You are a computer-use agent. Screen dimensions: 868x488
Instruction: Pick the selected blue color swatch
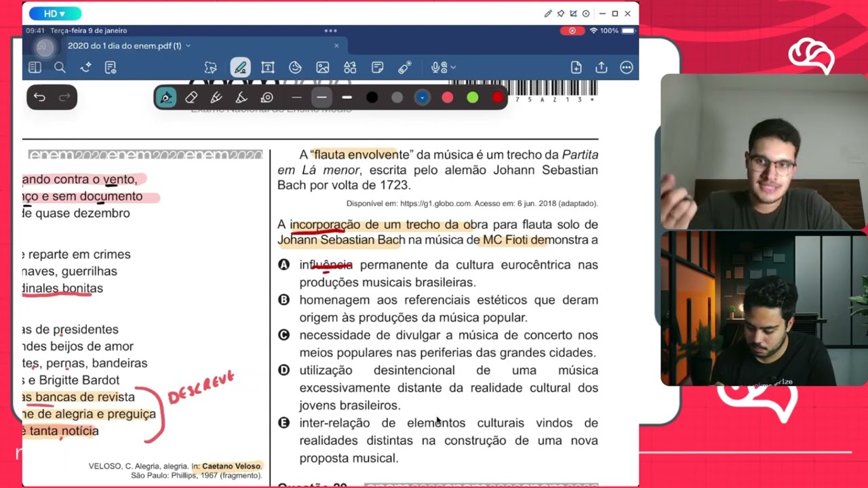click(x=422, y=98)
